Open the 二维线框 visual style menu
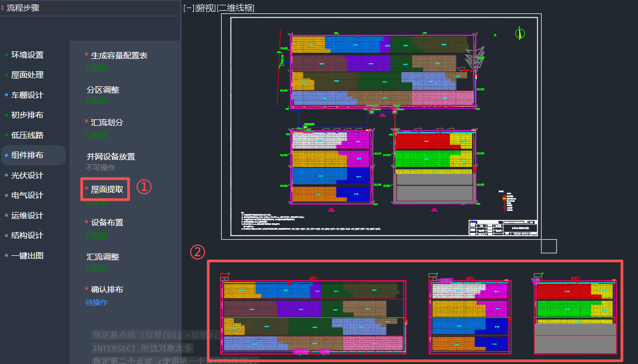 pyautogui.click(x=235, y=8)
